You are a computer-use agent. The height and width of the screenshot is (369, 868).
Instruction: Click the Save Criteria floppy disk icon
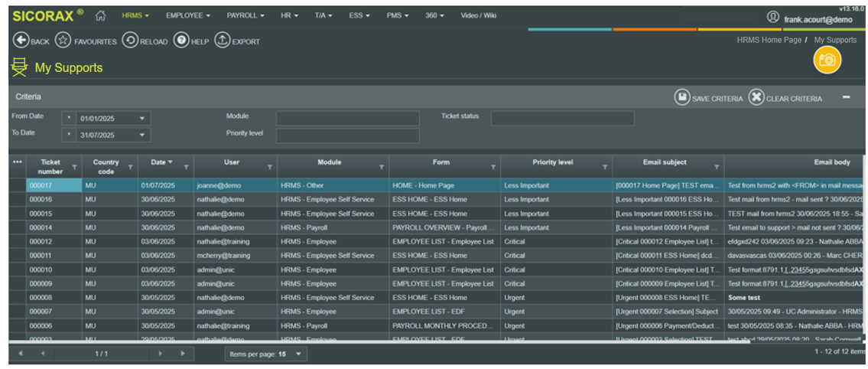[x=682, y=97]
